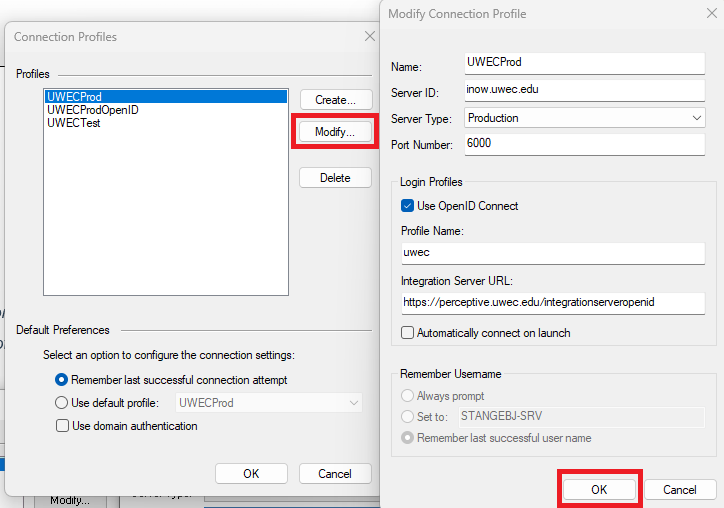Cancel the Connection Profiles dialog

click(x=335, y=474)
